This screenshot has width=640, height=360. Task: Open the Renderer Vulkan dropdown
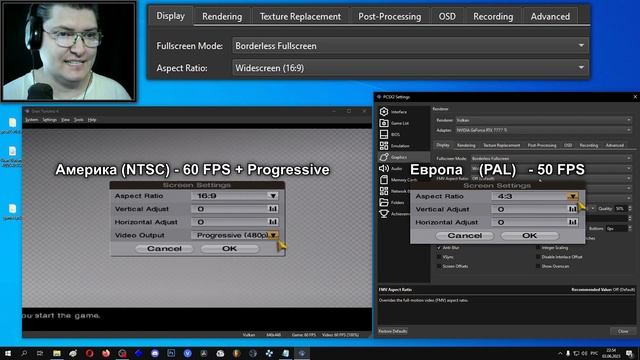pos(543,120)
